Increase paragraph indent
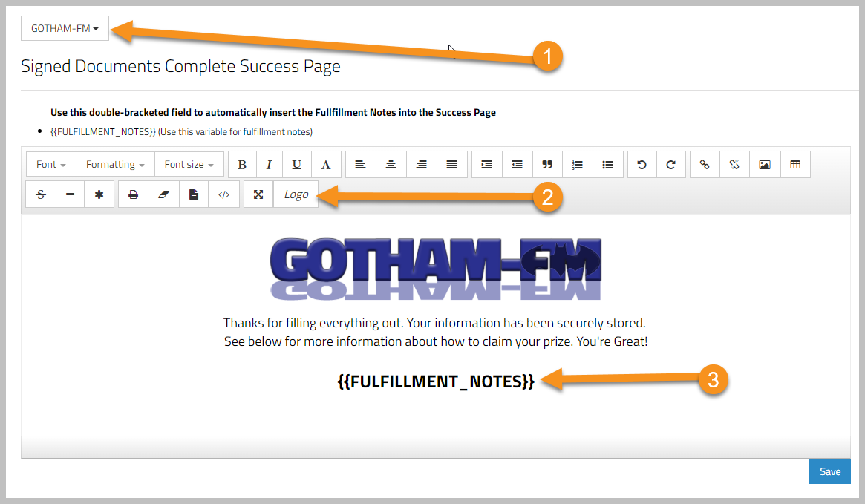 click(487, 164)
